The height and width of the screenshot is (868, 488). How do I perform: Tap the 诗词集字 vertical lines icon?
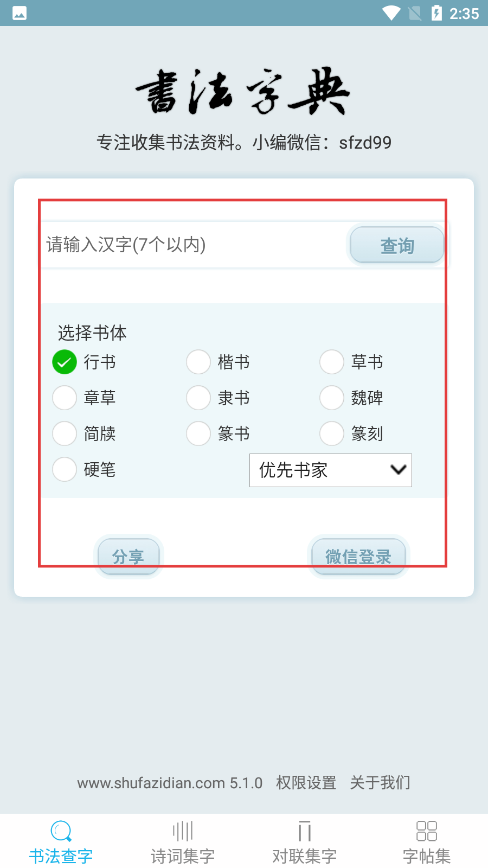coord(183,831)
